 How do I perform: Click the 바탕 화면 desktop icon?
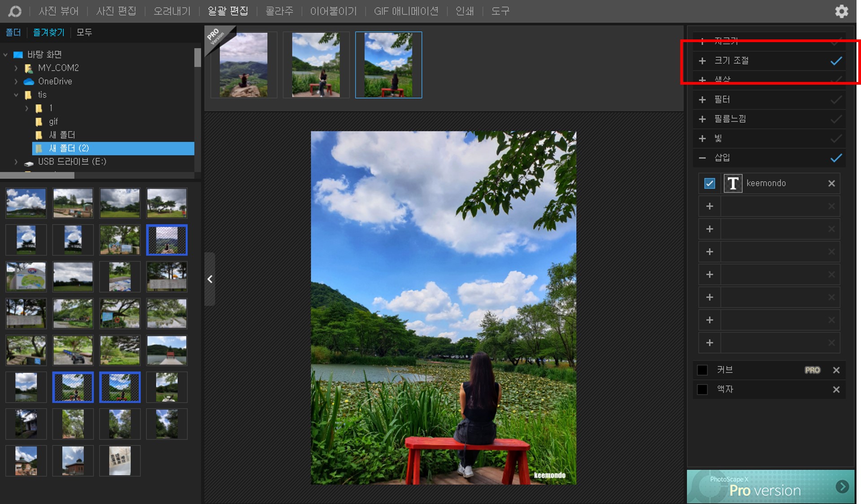(18, 55)
